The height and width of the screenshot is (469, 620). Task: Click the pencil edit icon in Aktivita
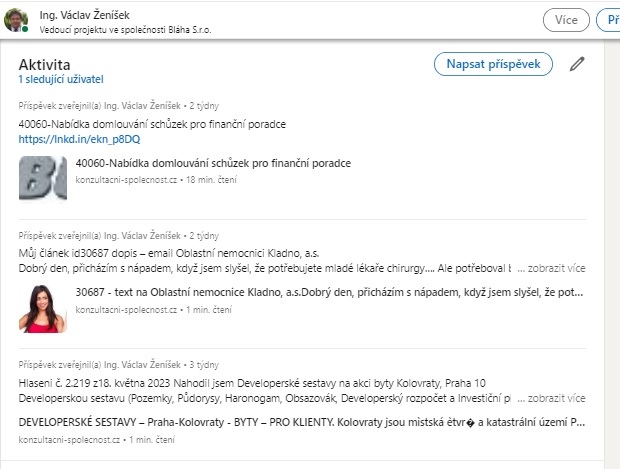(x=577, y=64)
